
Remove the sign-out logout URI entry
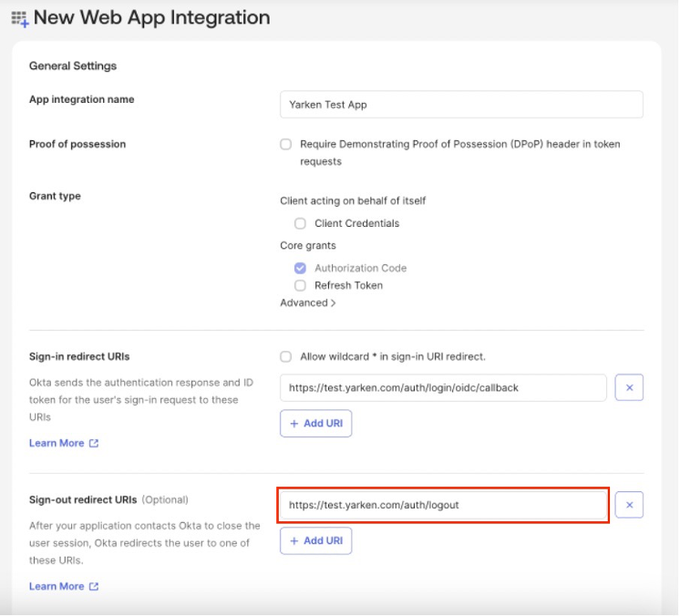629,506
